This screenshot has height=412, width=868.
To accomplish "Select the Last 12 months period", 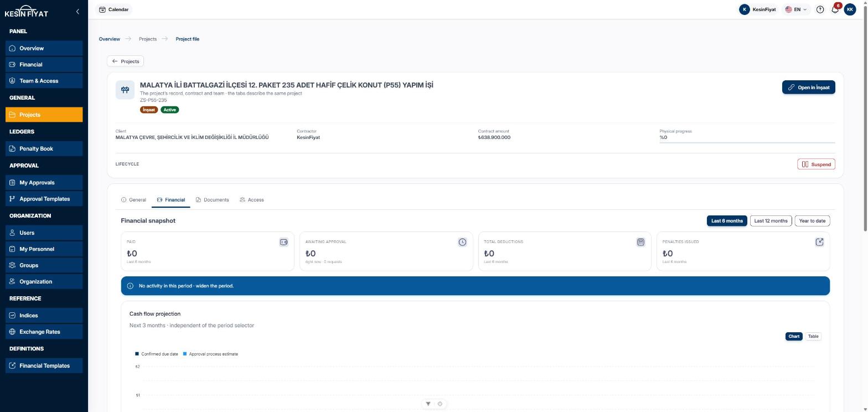I will 771,221.
